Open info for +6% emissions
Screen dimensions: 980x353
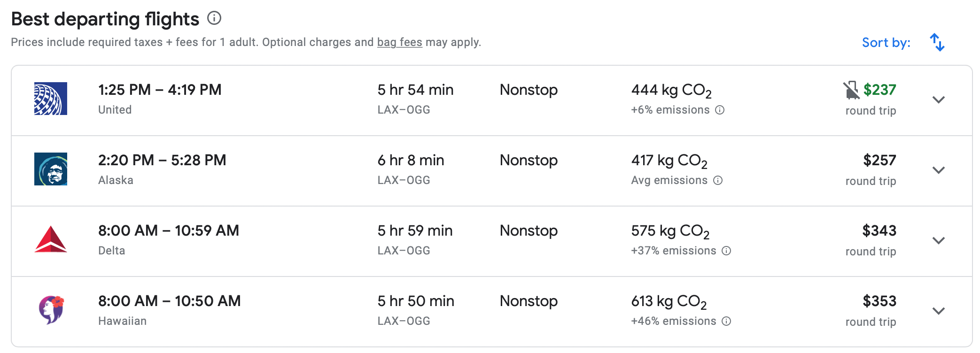[720, 110]
